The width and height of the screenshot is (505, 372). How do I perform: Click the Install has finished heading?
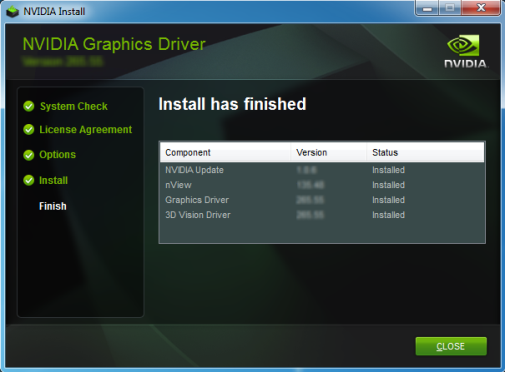(232, 104)
